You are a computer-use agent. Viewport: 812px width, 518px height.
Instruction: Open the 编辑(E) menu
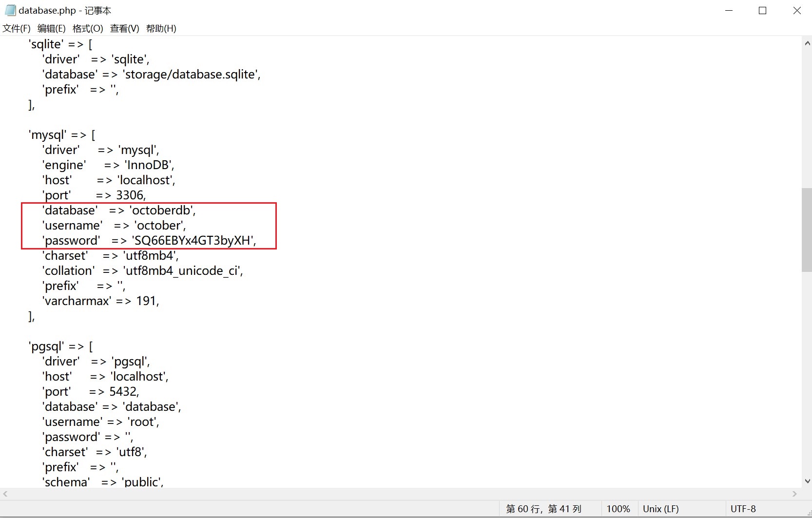point(51,28)
